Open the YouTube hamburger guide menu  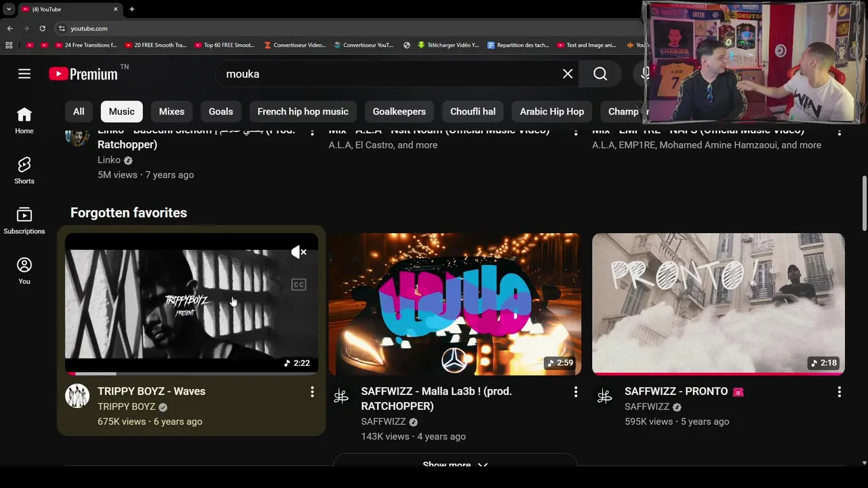[x=24, y=74]
